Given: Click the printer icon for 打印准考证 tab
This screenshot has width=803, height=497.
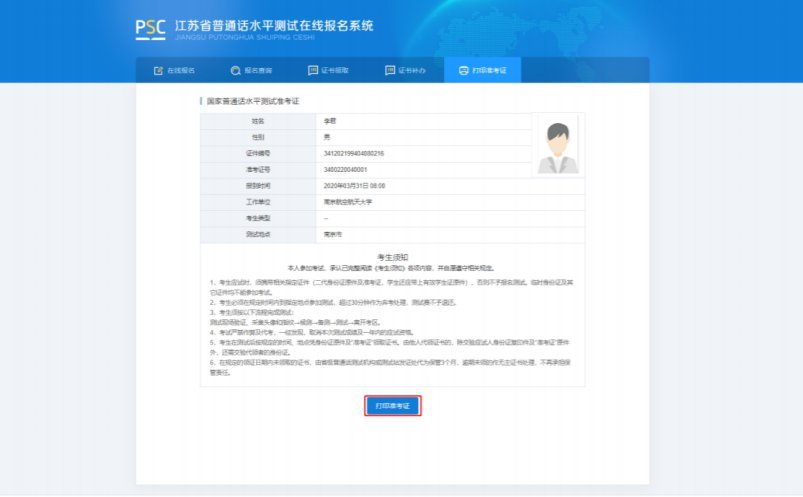Looking at the screenshot, I should pyautogui.click(x=462, y=71).
